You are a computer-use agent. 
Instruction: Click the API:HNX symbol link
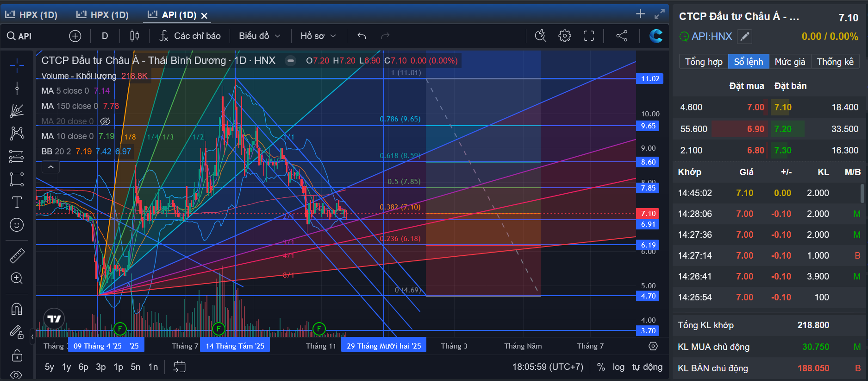712,37
